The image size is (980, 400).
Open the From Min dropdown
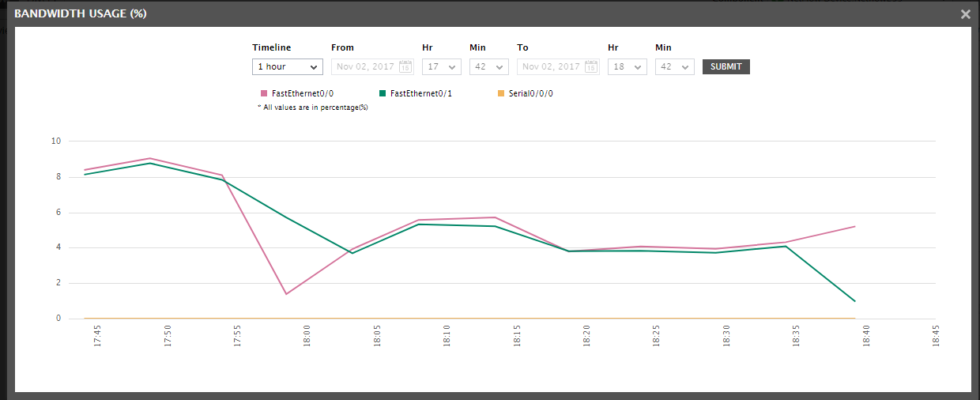pyautogui.click(x=489, y=66)
